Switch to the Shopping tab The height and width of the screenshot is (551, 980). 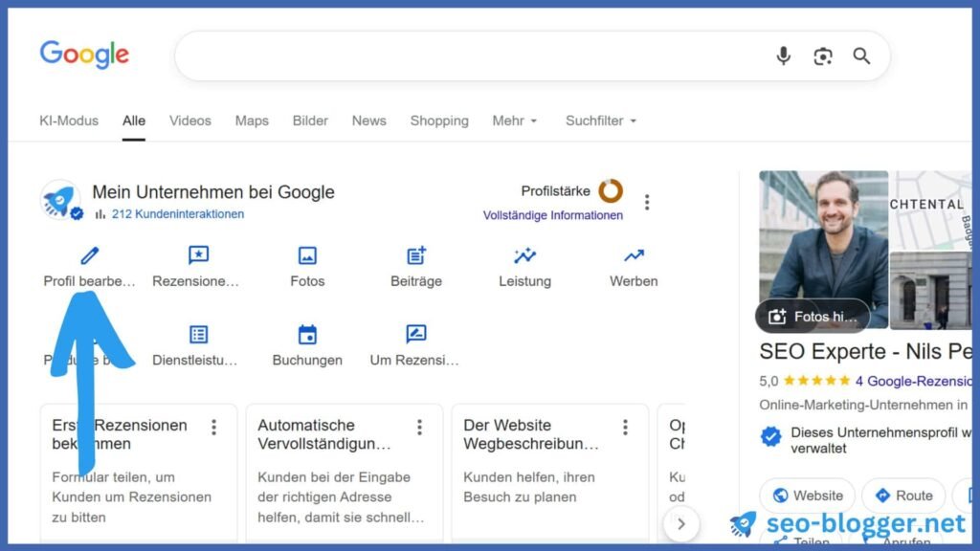point(439,121)
